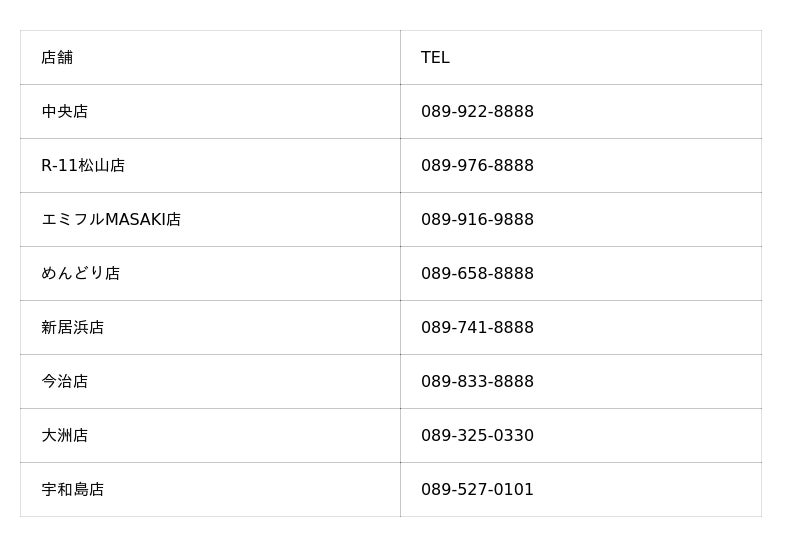The image size is (800, 547).
Task: Click phone number 089-976-8888
Action: point(477,166)
